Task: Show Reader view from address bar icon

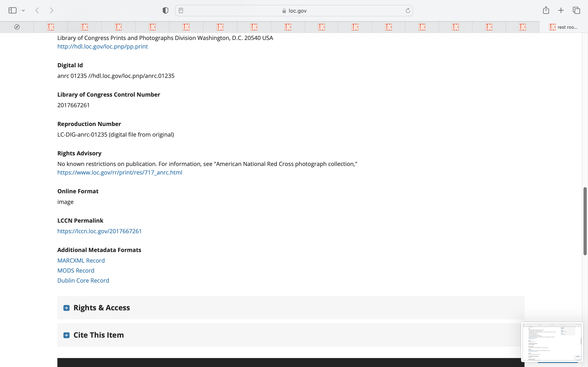Action: pyautogui.click(x=181, y=10)
